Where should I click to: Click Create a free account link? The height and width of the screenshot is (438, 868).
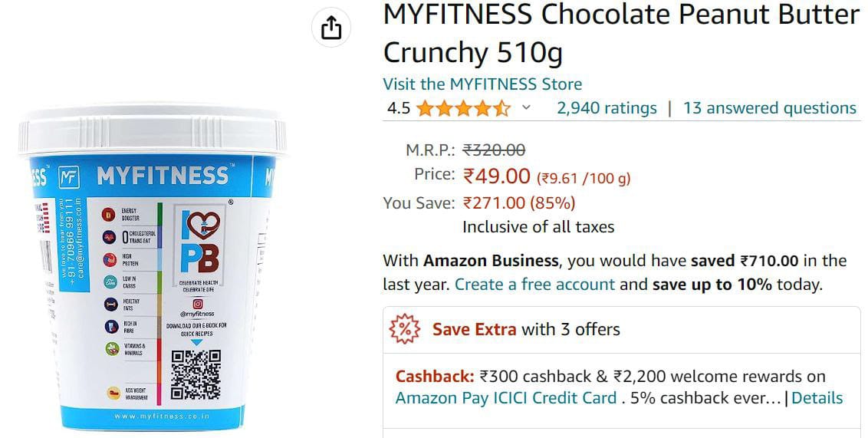(x=534, y=285)
